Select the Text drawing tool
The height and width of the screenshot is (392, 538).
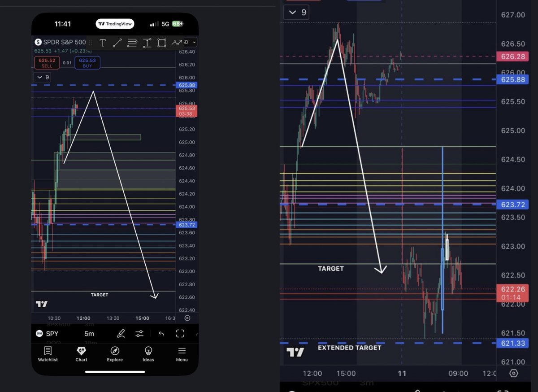103,43
